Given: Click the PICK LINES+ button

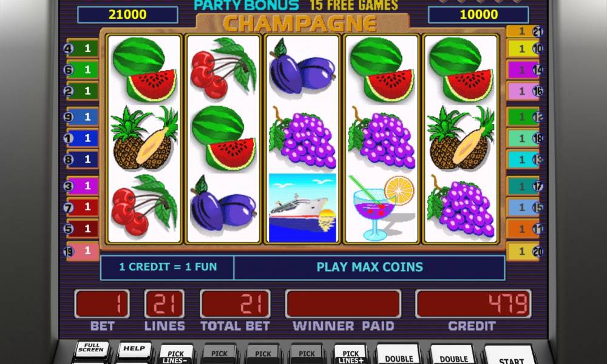Looking at the screenshot, I should click(x=351, y=355).
